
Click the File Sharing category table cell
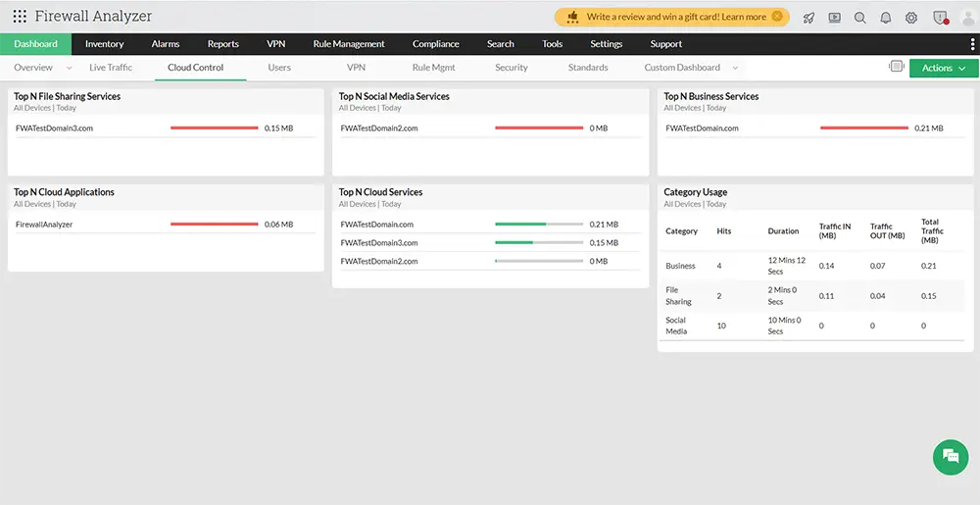pos(678,295)
